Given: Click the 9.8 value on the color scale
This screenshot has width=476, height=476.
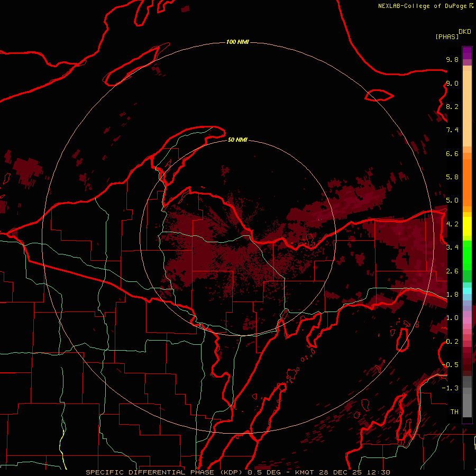Looking at the screenshot, I should [x=452, y=59].
